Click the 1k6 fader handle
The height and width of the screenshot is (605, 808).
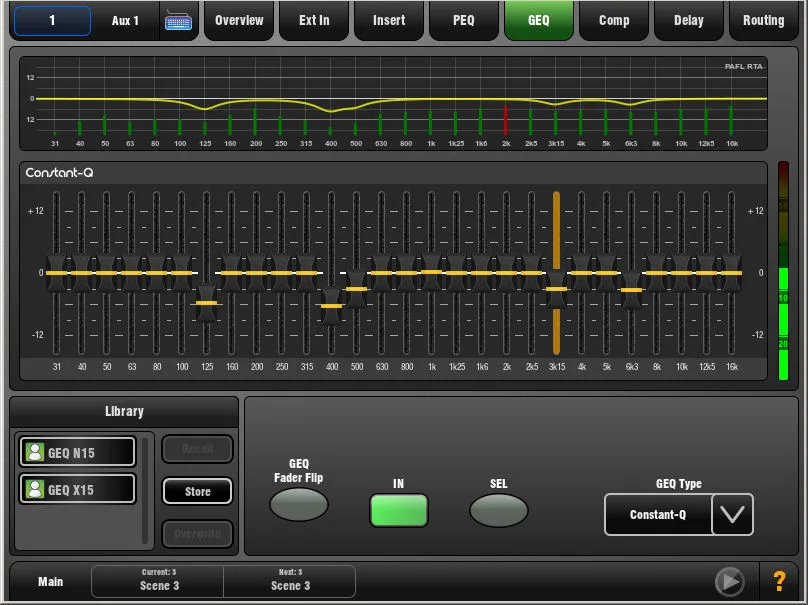point(481,273)
